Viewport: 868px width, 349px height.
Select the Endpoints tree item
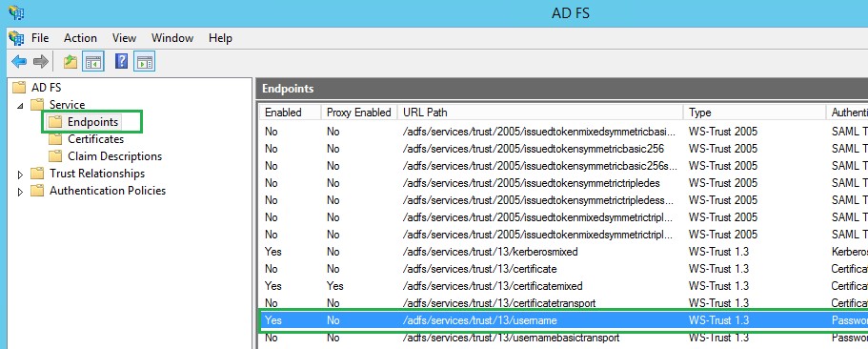(92, 122)
